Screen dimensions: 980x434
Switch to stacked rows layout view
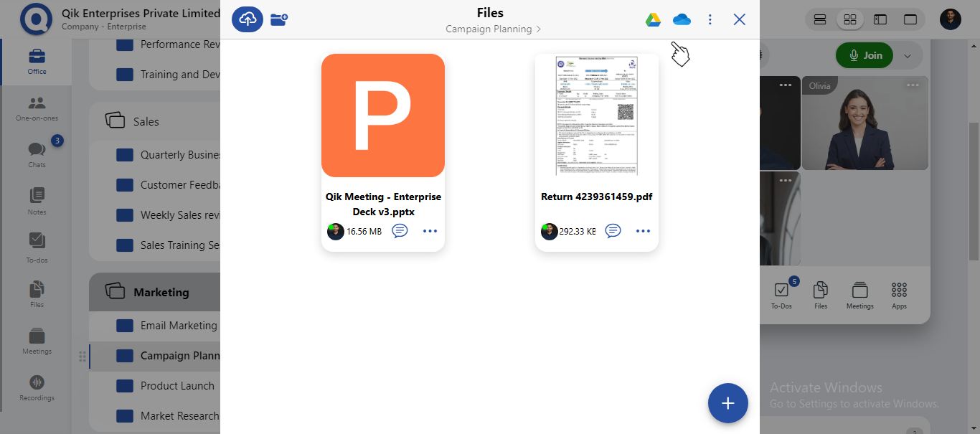(x=821, y=19)
